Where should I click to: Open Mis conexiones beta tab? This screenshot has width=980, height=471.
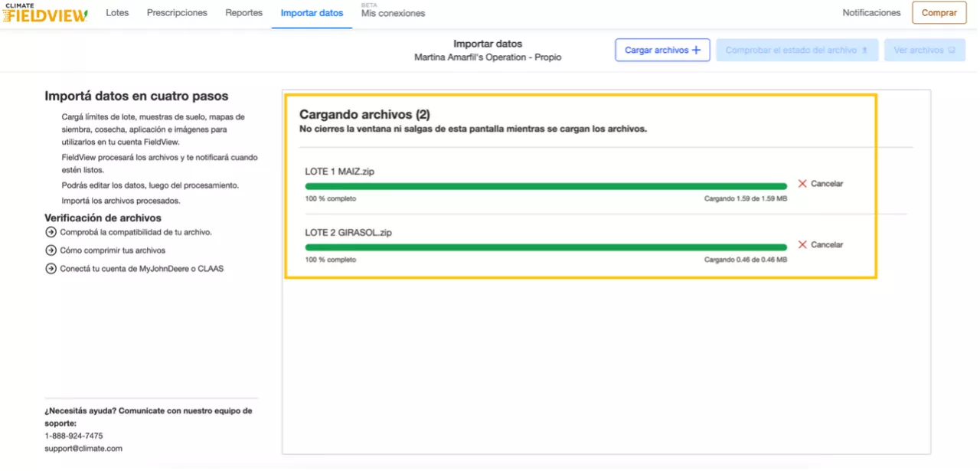(x=393, y=14)
